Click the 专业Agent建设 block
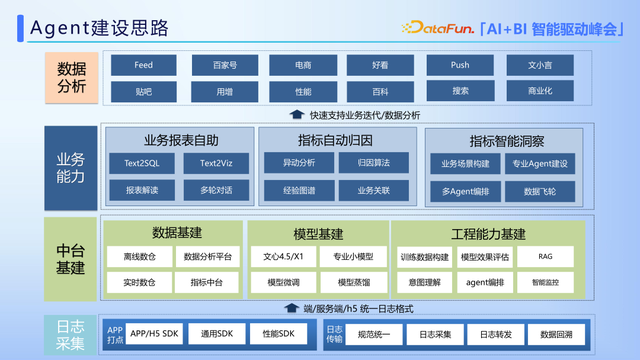This screenshot has height=360, width=640. [x=540, y=164]
